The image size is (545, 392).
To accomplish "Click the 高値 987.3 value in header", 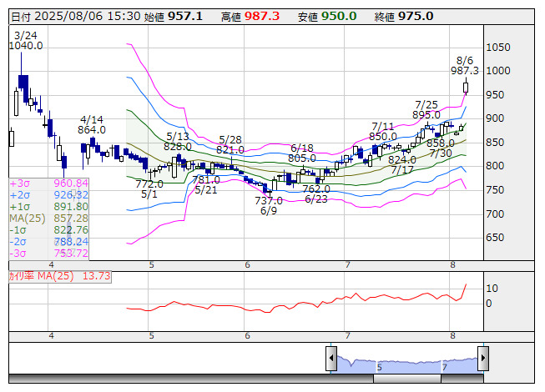I will [x=252, y=16].
